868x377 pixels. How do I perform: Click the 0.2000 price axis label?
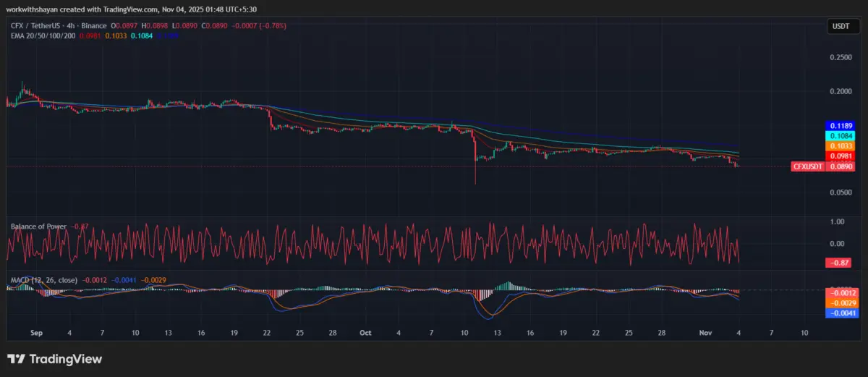coord(841,91)
